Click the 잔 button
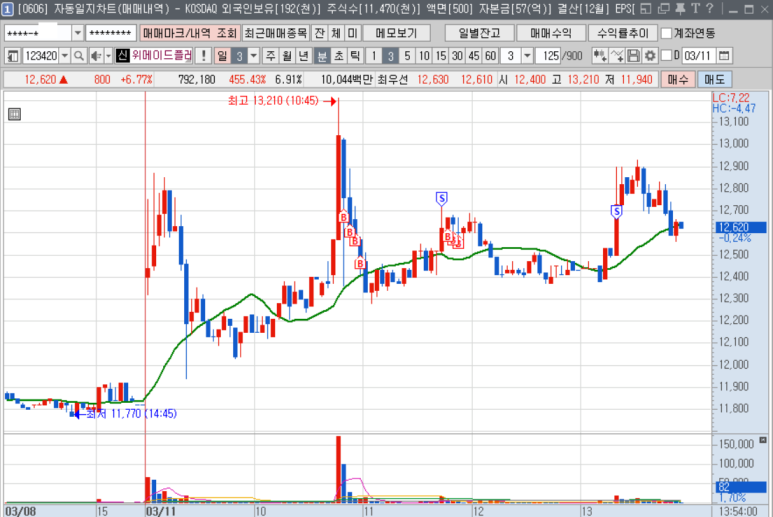 tap(319, 33)
